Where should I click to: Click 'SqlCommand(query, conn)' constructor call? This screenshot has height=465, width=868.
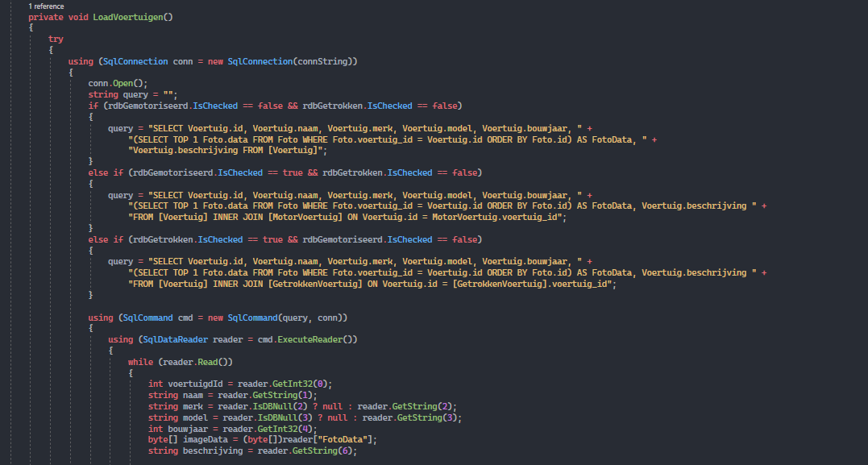285,318
